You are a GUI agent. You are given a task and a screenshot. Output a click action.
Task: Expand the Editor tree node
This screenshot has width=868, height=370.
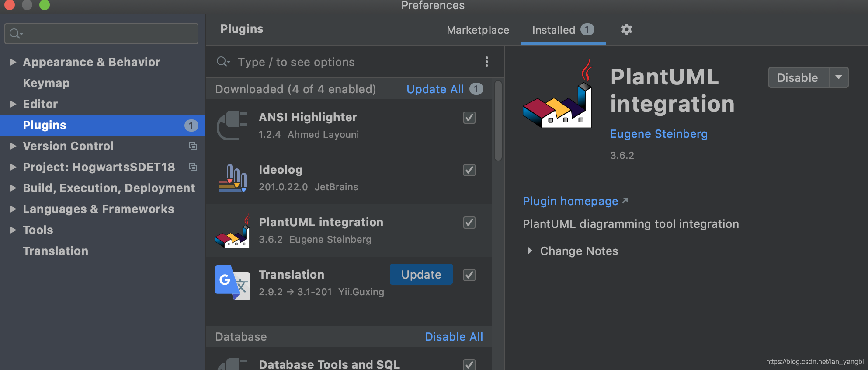click(x=13, y=104)
